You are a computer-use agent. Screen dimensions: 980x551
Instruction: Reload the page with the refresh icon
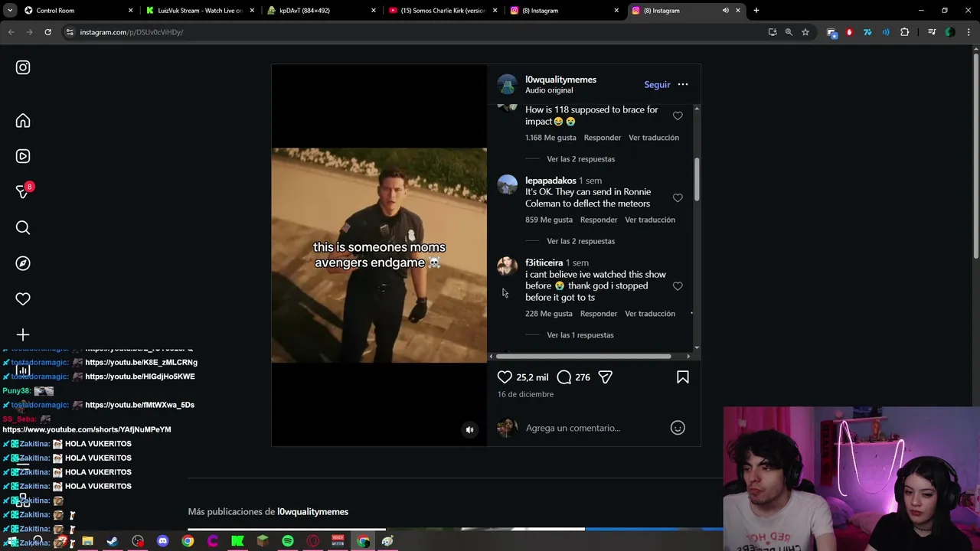[47, 32]
